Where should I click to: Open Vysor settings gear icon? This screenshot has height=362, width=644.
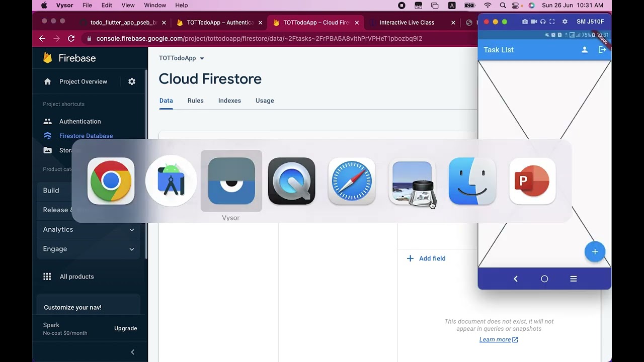coord(565,22)
